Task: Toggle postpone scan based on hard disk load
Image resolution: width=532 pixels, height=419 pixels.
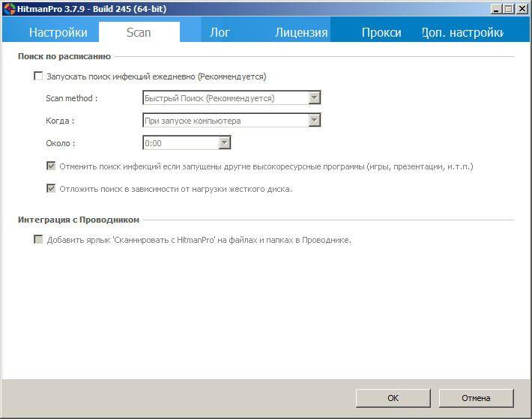Action: point(51,188)
